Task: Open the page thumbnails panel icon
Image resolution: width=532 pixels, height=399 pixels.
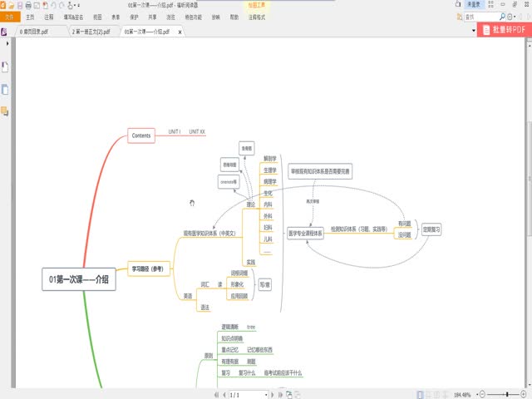Action: (x=5, y=89)
